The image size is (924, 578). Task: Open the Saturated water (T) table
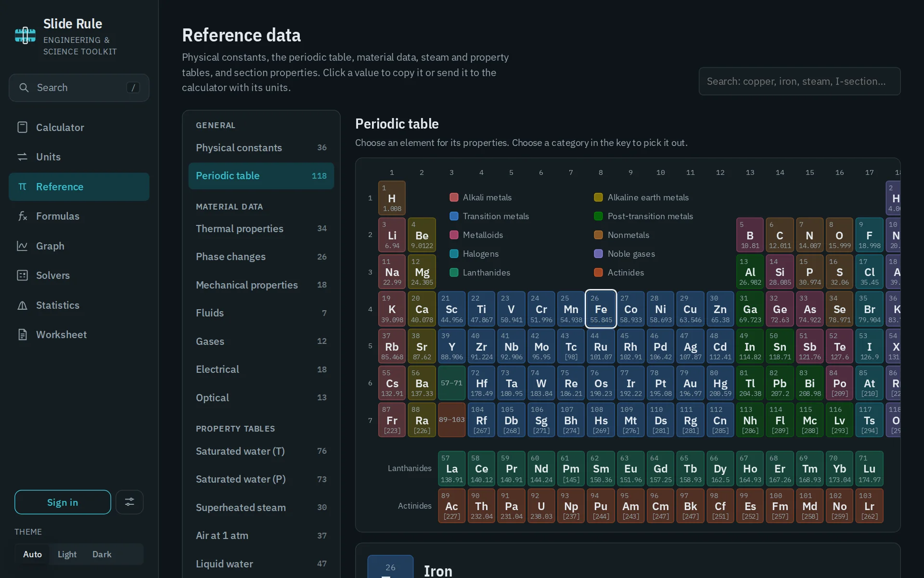coord(261,451)
